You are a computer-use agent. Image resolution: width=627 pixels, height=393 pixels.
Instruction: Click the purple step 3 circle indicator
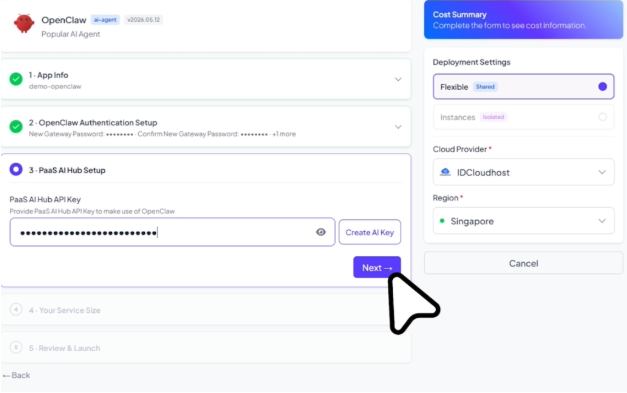16,170
